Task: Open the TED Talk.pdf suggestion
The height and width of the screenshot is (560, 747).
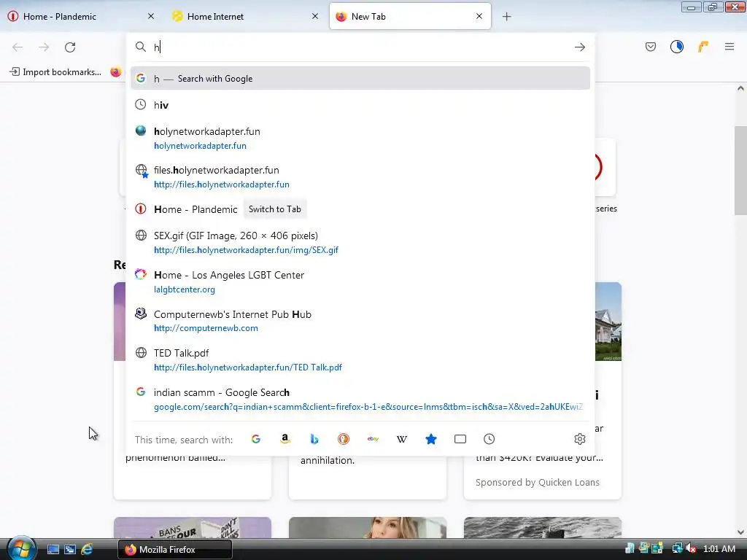Action: (360, 360)
